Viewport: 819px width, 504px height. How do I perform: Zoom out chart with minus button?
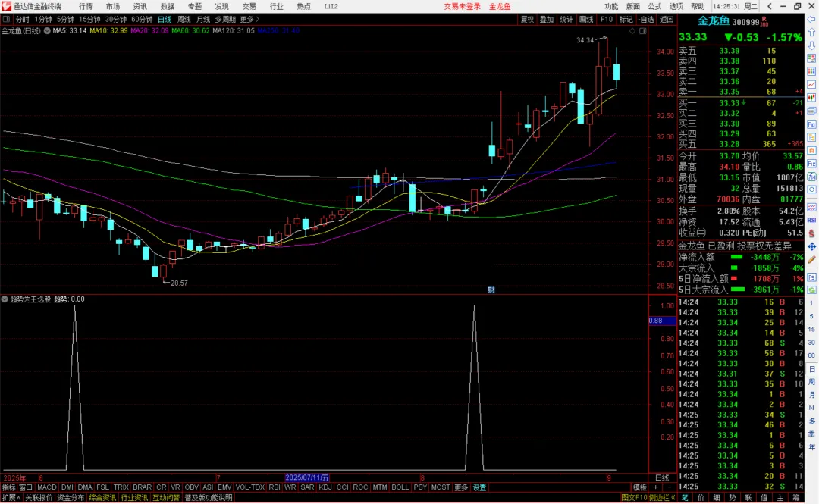669,487
